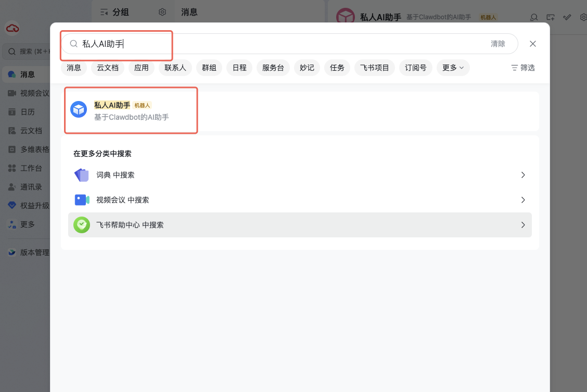
Task: Switch to the 云文档 filter tab
Action: 108,68
